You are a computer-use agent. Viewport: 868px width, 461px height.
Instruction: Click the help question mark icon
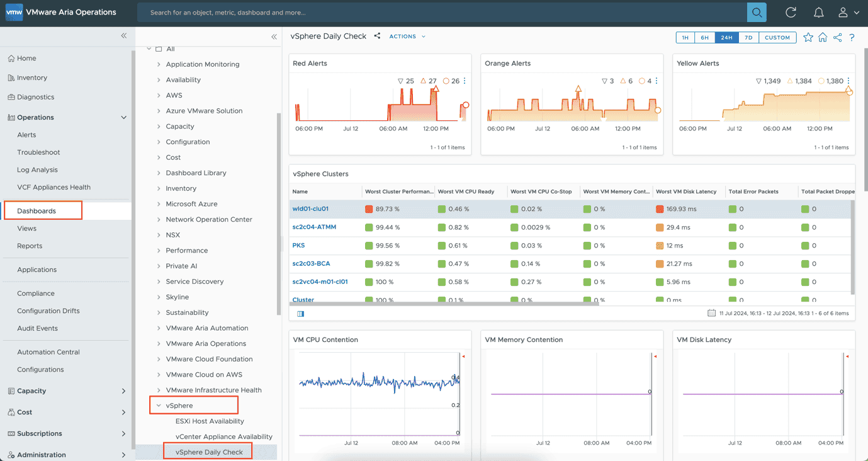852,38
